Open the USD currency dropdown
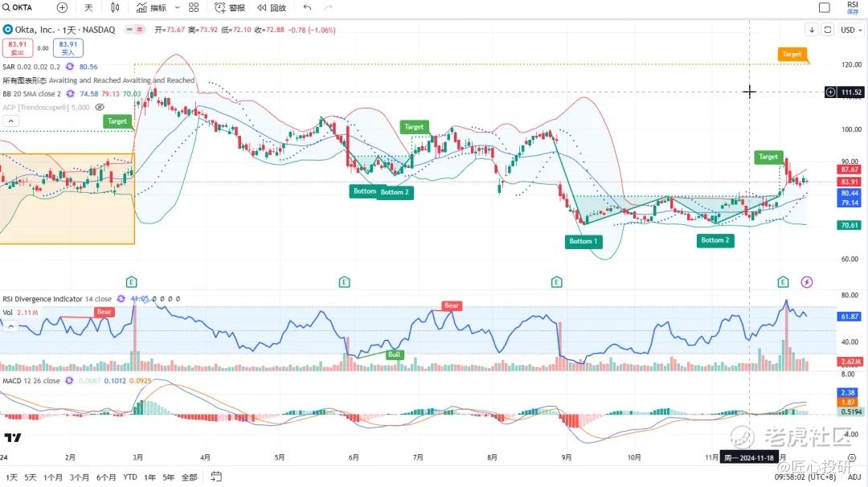Screen dimensions: 868x487 tap(851, 29)
